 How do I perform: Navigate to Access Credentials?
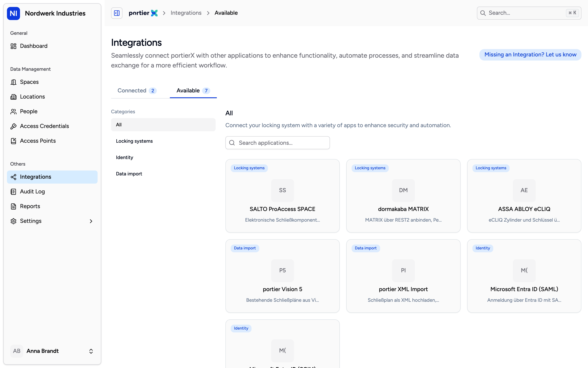(x=52, y=126)
